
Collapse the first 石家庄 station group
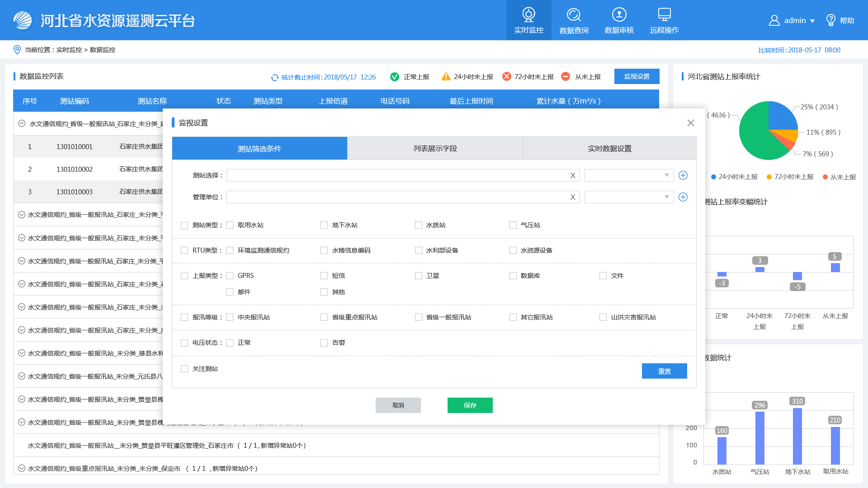(21, 123)
